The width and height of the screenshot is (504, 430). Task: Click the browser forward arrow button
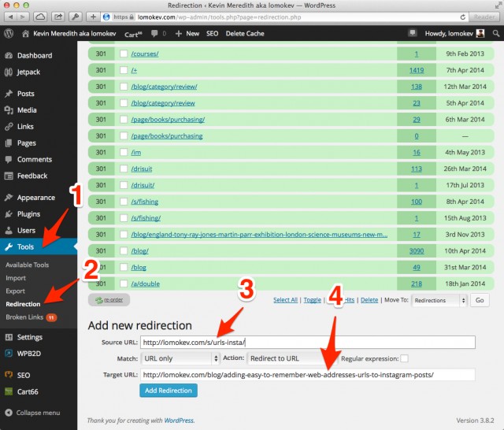click(x=23, y=17)
